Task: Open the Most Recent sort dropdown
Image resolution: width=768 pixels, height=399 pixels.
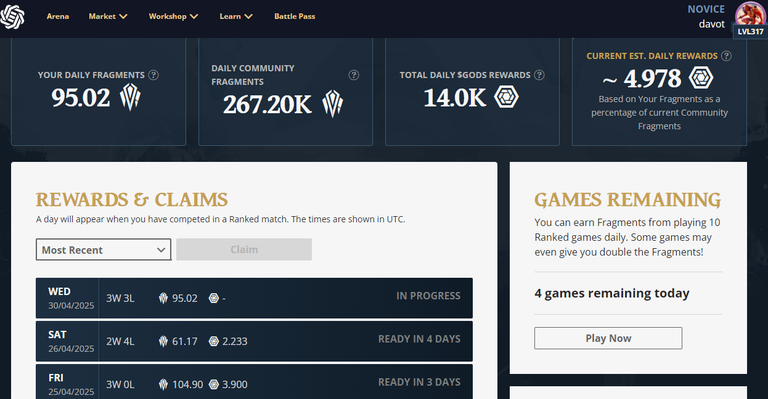Action: click(x=103, y=250)
